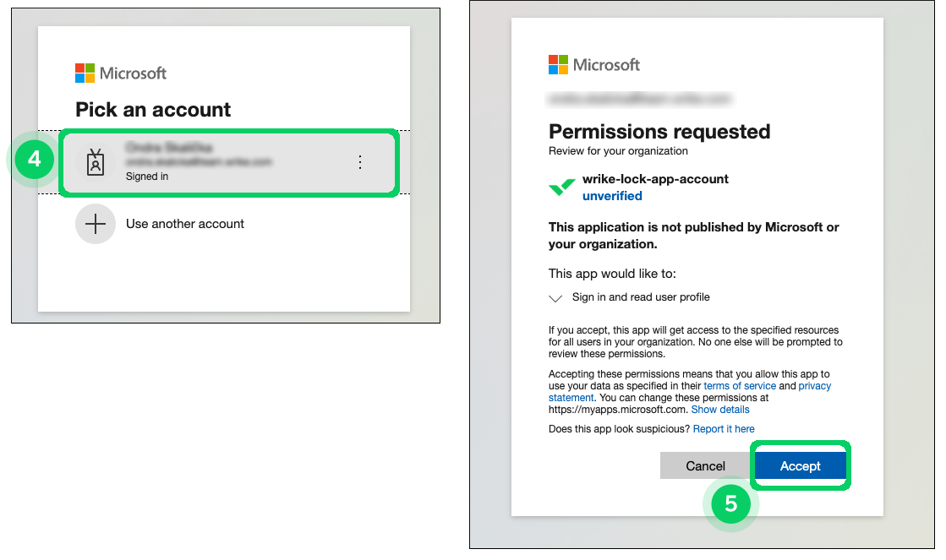Click the unverified publisher link

point(612,195)
